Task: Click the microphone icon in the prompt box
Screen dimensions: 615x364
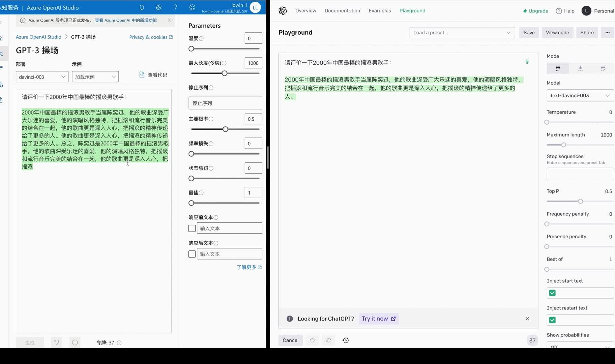Action: 527,61
